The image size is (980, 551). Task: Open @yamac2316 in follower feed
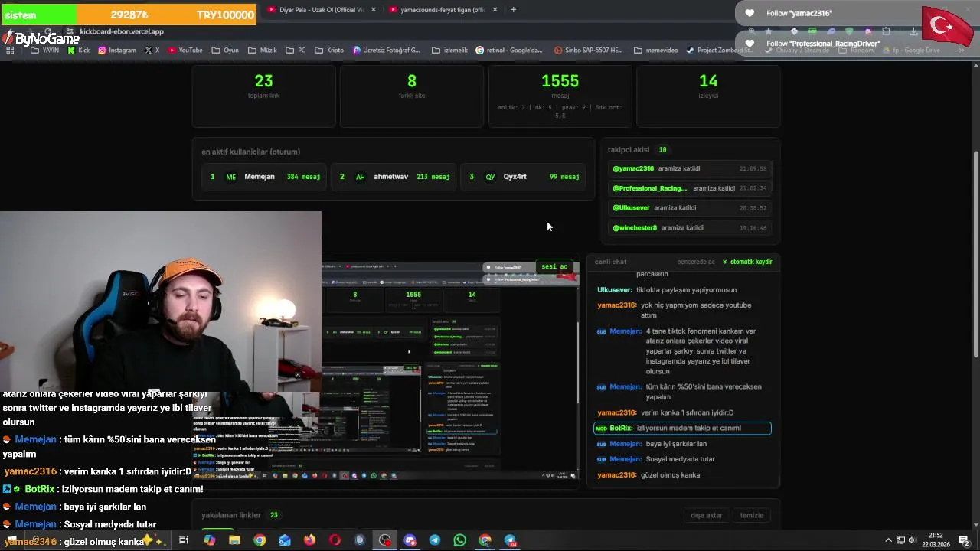click(689, 168)
